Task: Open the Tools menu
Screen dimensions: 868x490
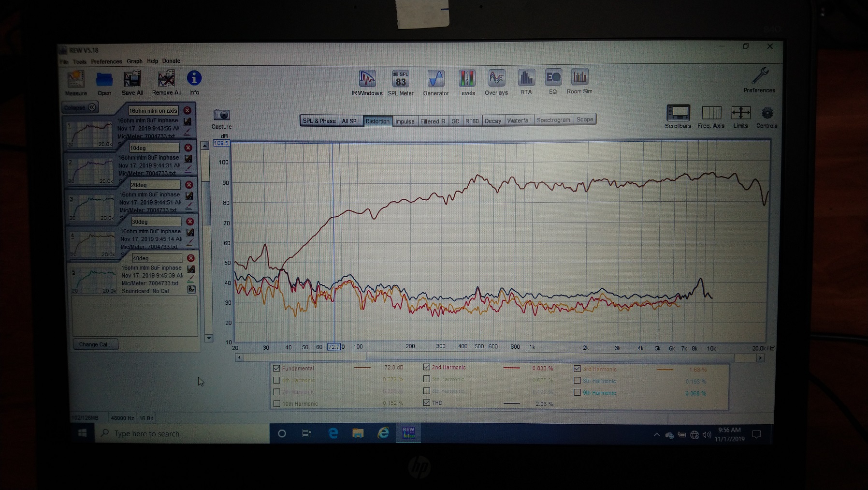Action: click(80, 62)
